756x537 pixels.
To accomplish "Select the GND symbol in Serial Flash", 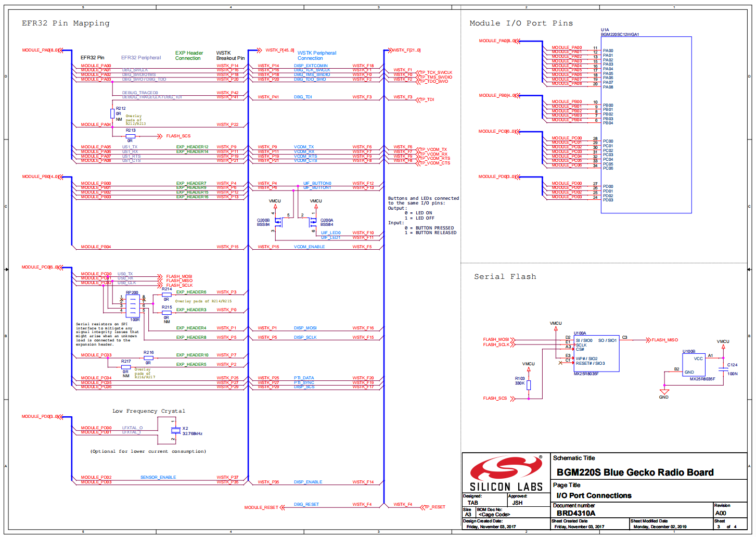I will 664,392.
